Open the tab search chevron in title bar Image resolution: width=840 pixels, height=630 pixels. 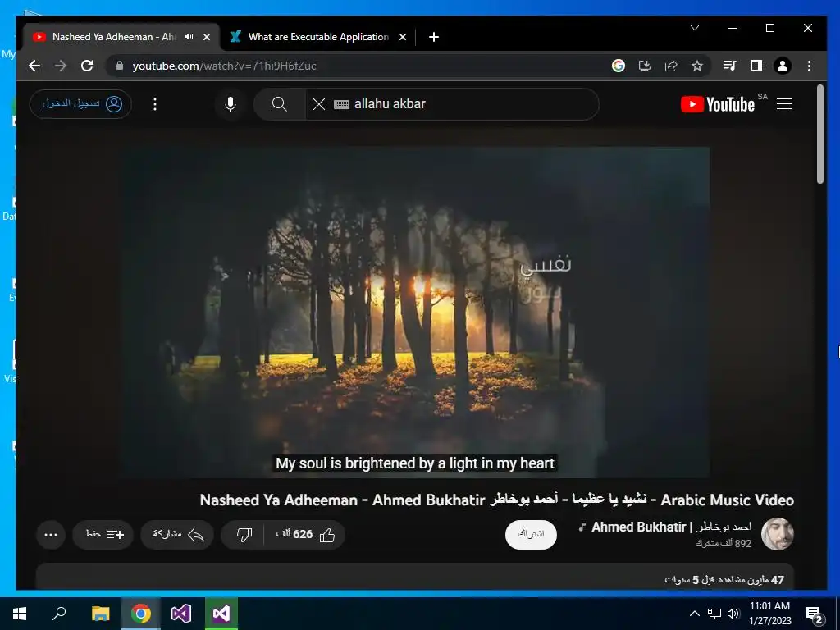(695, 28)
